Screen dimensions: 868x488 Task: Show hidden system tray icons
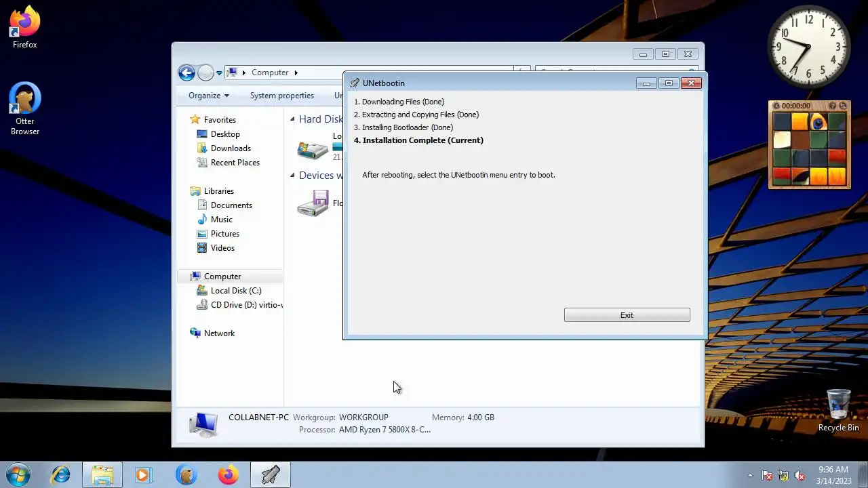pyautogui.click(x=750, y=475)
